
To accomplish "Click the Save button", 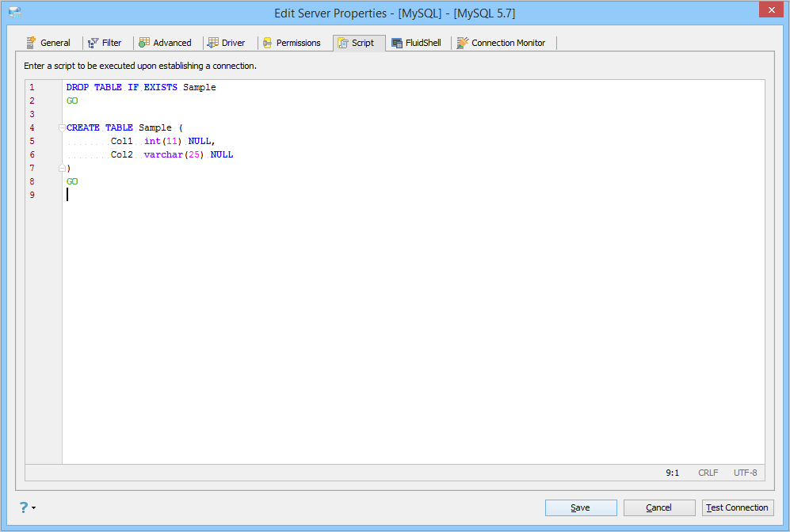I will pos(581,507).
